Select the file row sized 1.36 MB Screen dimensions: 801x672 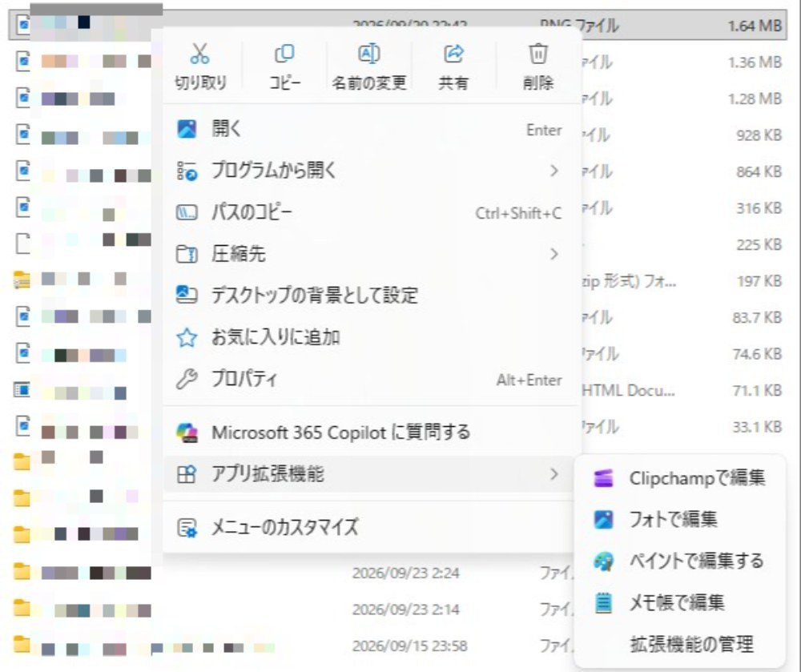[397, 62]
